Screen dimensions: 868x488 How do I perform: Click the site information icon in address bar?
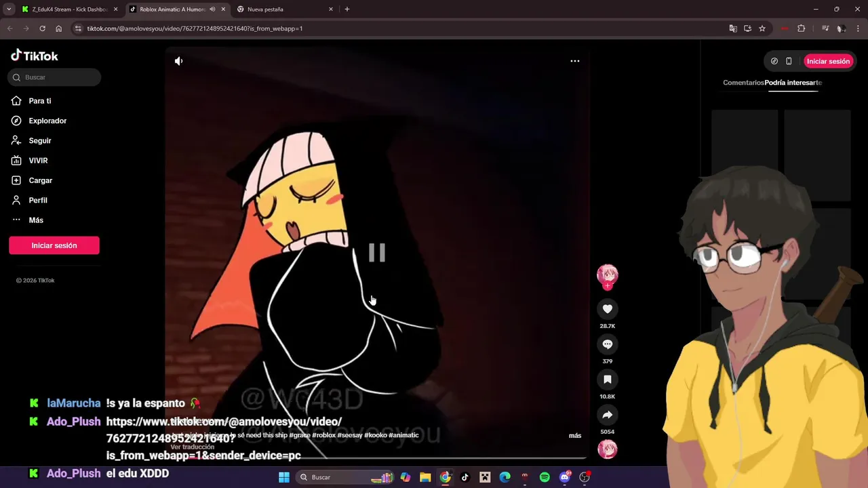click(78, 28)
